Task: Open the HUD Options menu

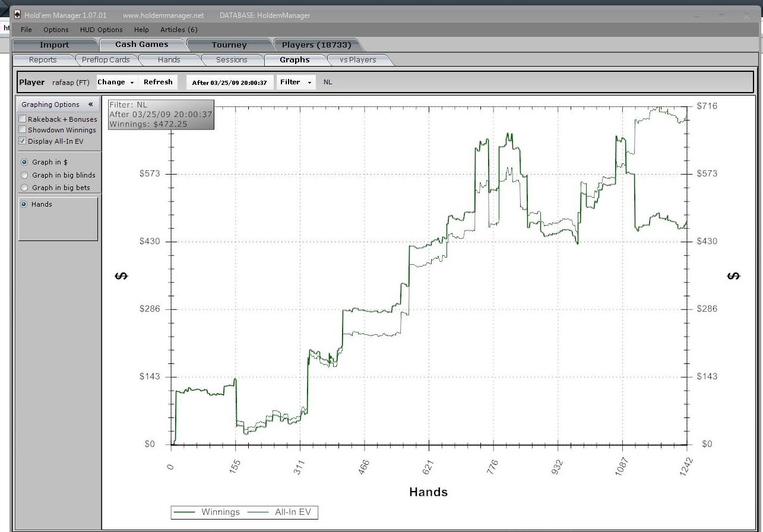Action: [102, 30]
